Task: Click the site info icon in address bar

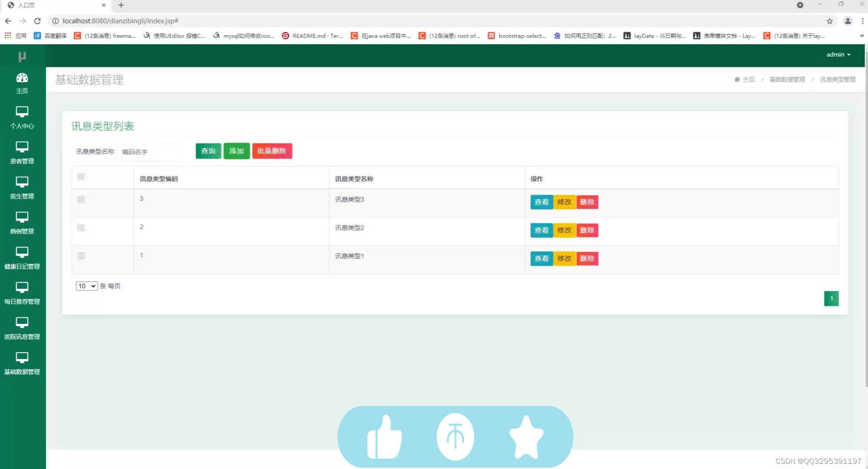Action: click(x=56, y=21)
